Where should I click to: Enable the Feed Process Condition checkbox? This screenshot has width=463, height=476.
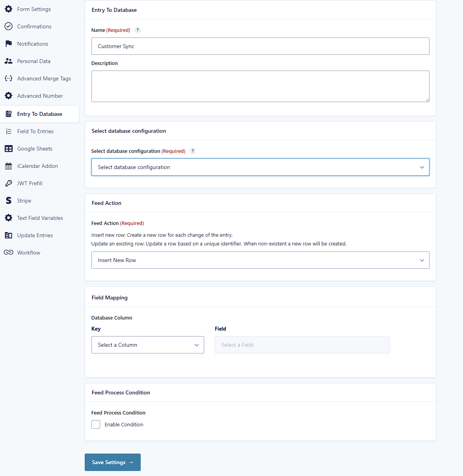coord(96,424)
